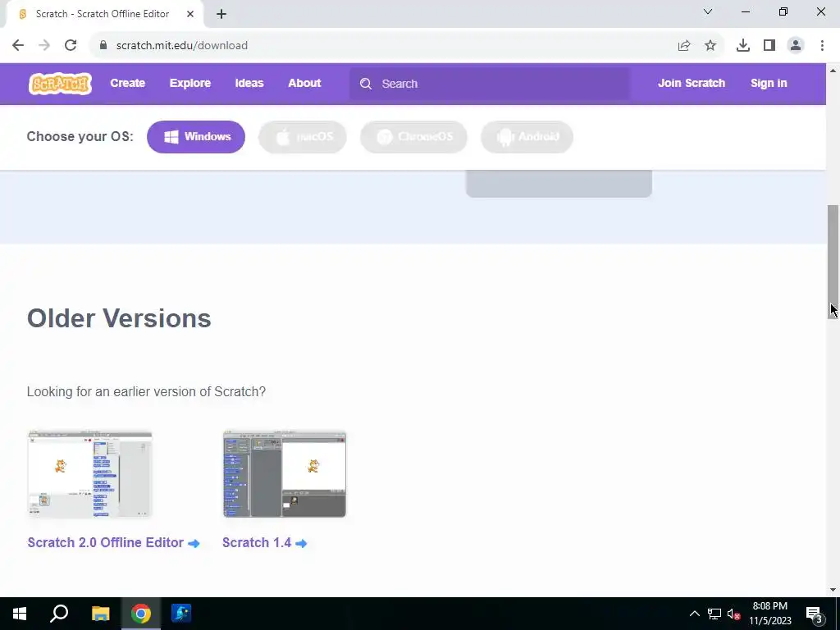Open the Chrome profile icon
Screen dimensions: 840x630
click(x=796, y=46)
